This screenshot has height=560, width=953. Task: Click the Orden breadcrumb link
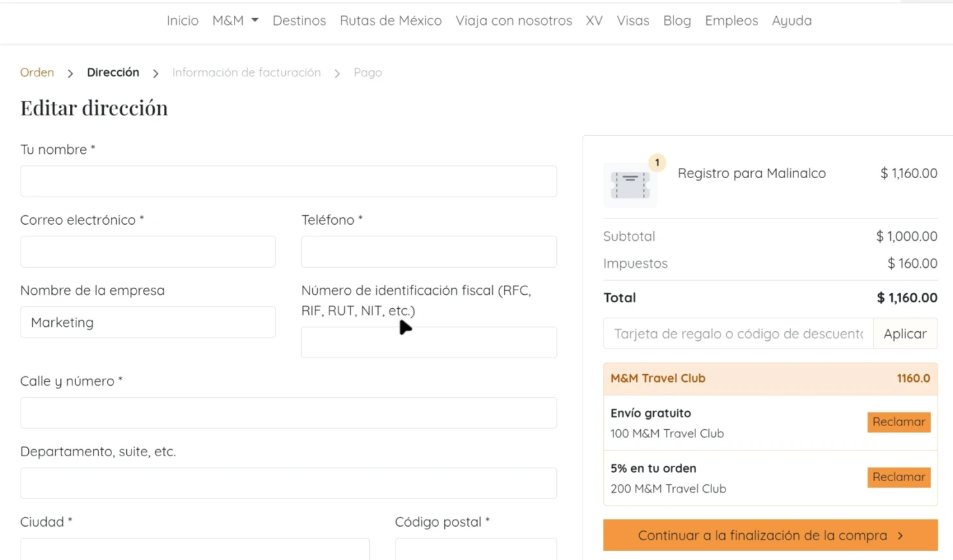click(x=37, y=72)
